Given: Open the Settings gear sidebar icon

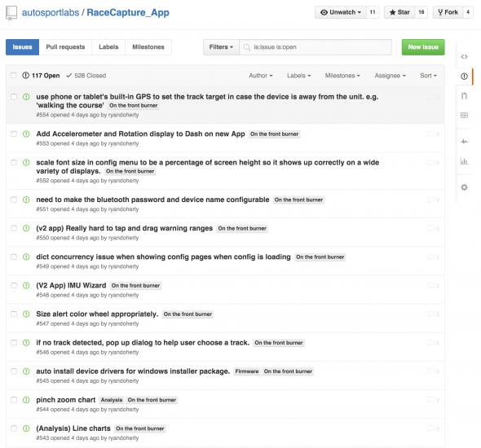Looking at the screenshot, I should coord(464,187).
